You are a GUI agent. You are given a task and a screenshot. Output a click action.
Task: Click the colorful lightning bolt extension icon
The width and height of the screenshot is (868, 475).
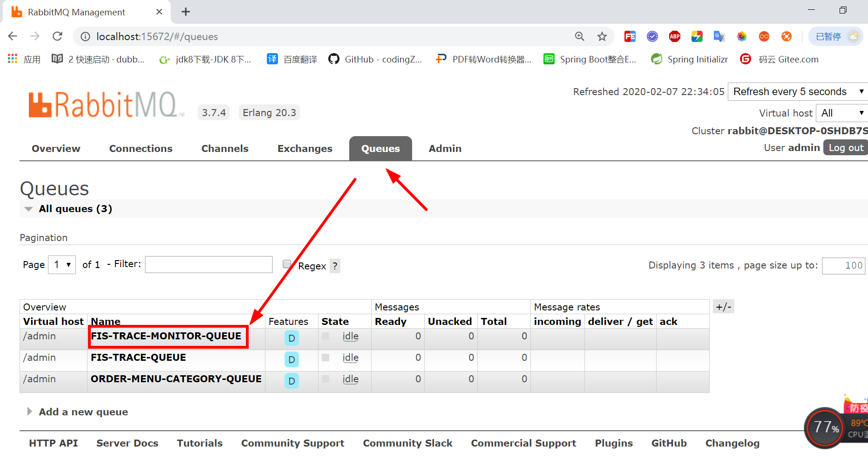tap(697, 36)
